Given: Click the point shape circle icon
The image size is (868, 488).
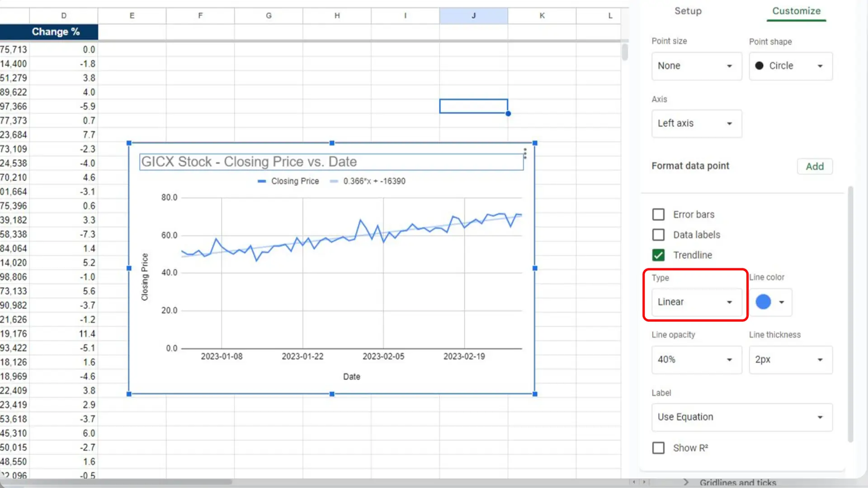Looking at the screenshot, I should 760,66.
